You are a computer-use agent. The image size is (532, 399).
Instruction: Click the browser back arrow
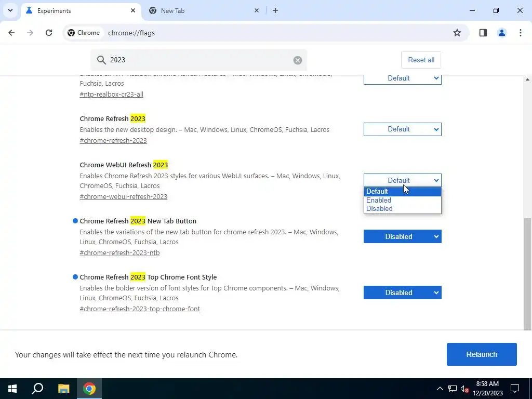(x=11, y=33)
